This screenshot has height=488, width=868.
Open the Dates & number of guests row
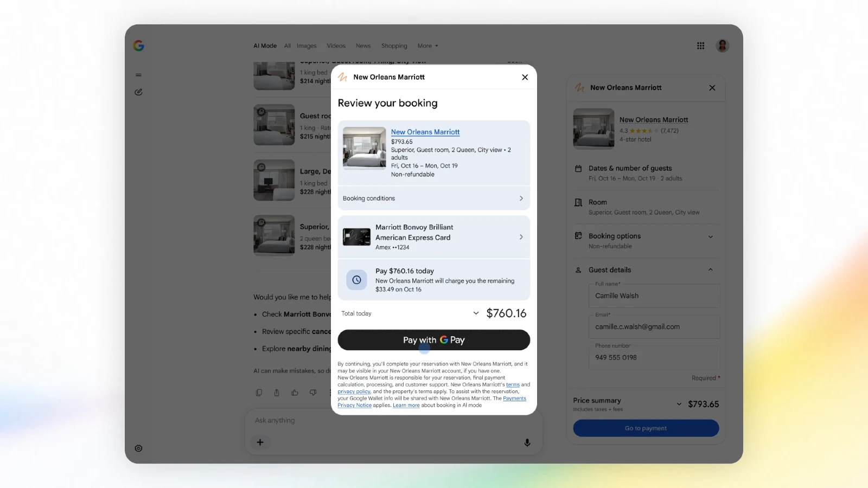point(646,173)
